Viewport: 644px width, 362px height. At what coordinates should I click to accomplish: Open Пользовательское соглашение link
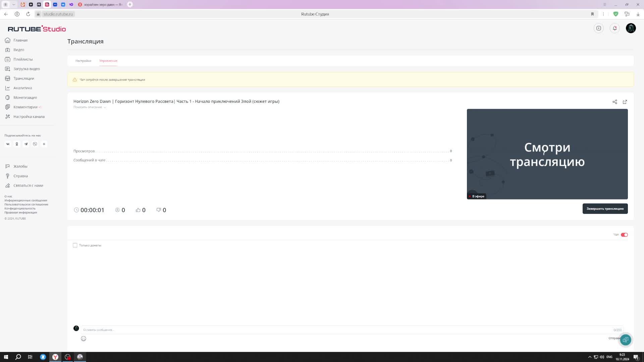coord(26,204)
